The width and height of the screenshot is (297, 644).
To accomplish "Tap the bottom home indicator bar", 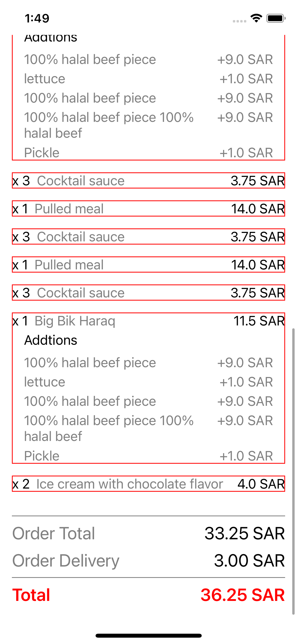I will 148,636.
